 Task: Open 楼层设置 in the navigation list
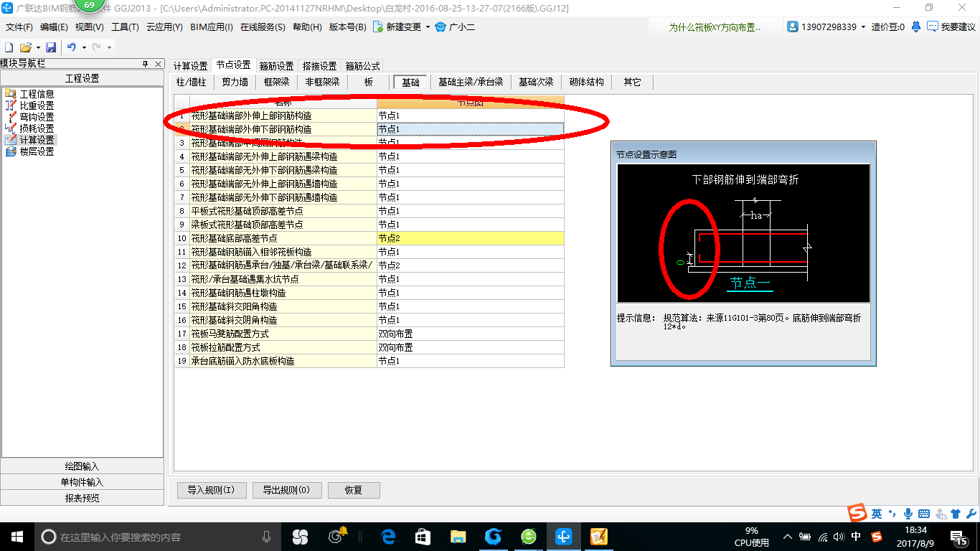[x=37, y=151]
